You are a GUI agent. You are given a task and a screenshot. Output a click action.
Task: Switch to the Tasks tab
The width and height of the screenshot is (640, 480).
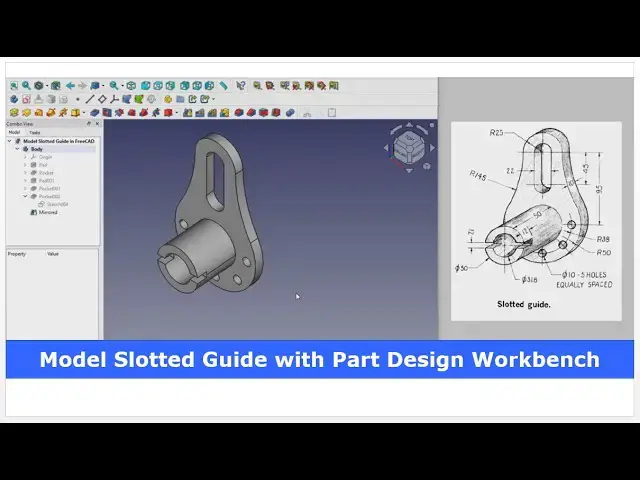(35, 132)
